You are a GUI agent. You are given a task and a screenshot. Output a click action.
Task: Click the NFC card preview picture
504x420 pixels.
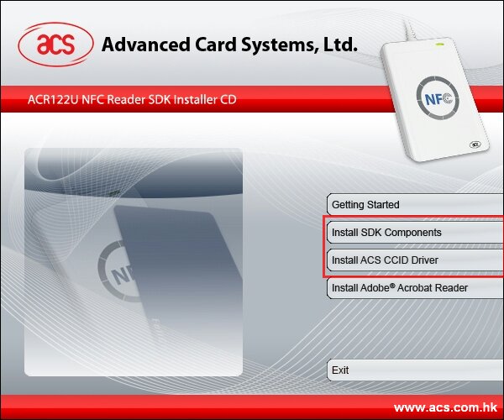134,262
